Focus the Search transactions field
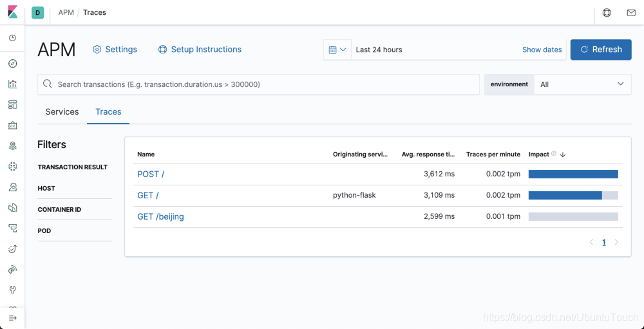Screen dimensions: 644x329 point(259,84)
